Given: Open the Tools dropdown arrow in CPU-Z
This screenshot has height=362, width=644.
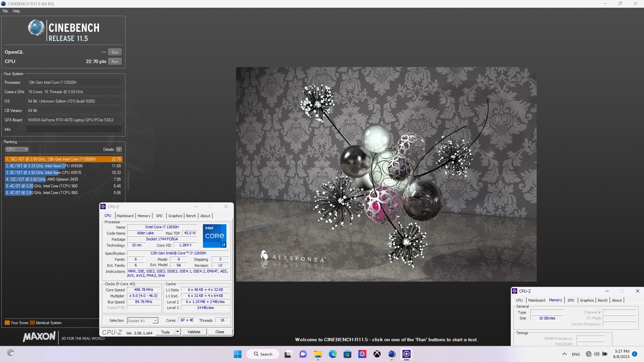Looking at the screenshot, I should coord(178,332).
